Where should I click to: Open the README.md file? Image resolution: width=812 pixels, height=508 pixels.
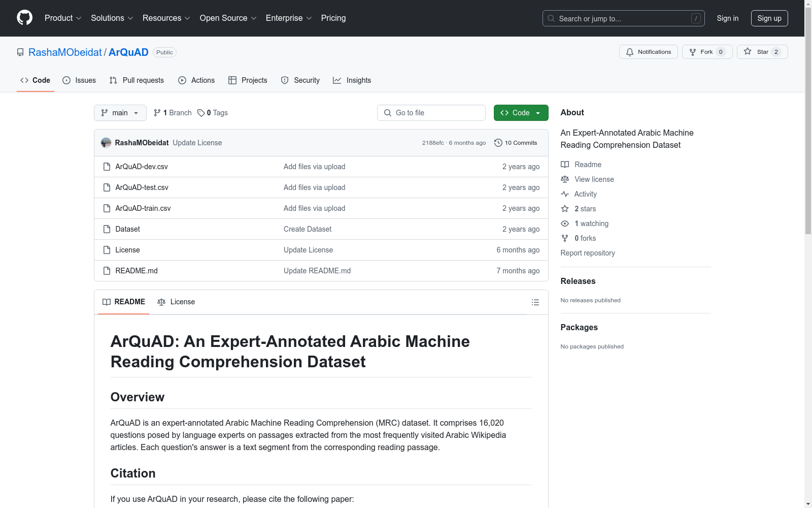click(137, 271)
